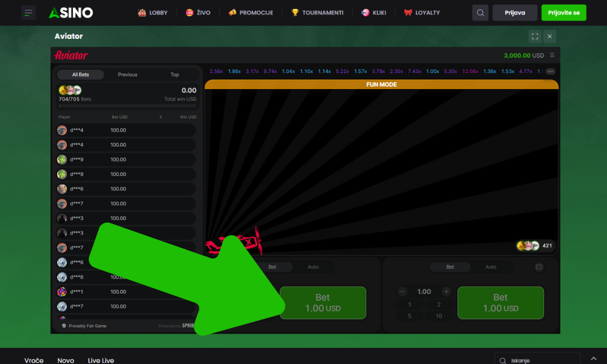Click the FUN MODE banner
The height and width of the screenshot is (364, 607).
pos(381,84)
